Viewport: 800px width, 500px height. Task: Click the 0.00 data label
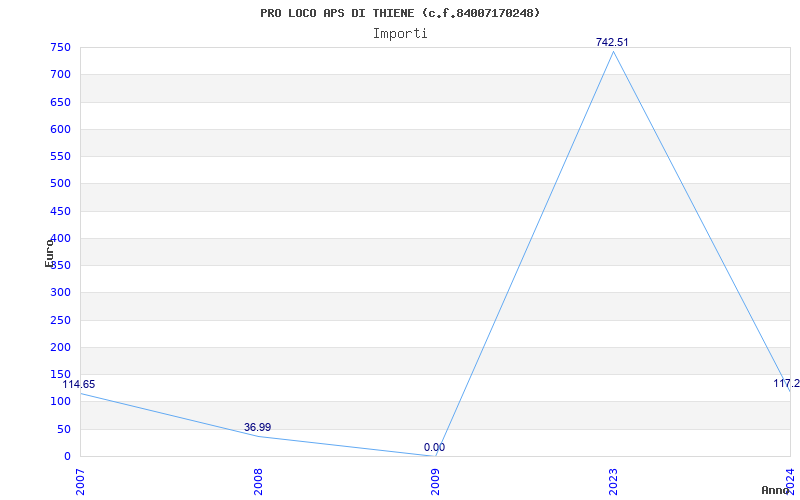[434, 447]
